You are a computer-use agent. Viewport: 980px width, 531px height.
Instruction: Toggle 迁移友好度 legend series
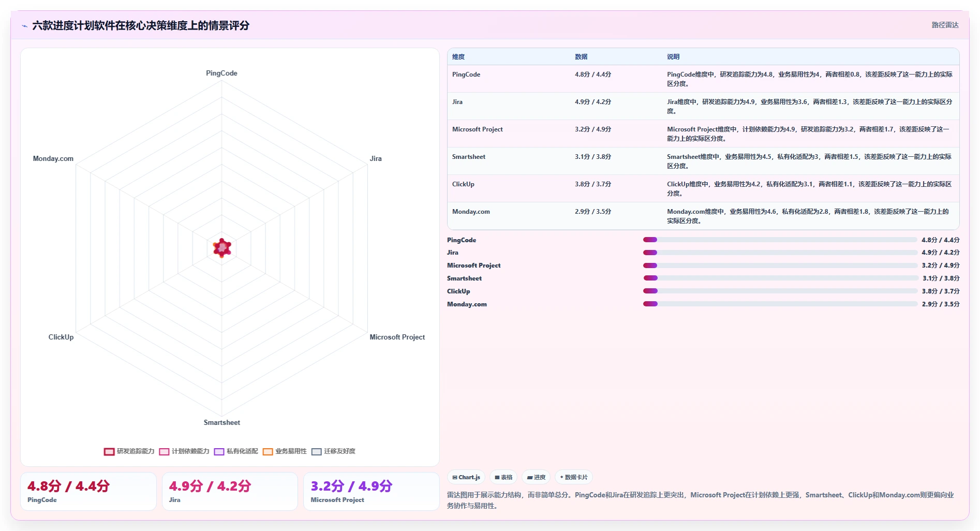point(333,451)
